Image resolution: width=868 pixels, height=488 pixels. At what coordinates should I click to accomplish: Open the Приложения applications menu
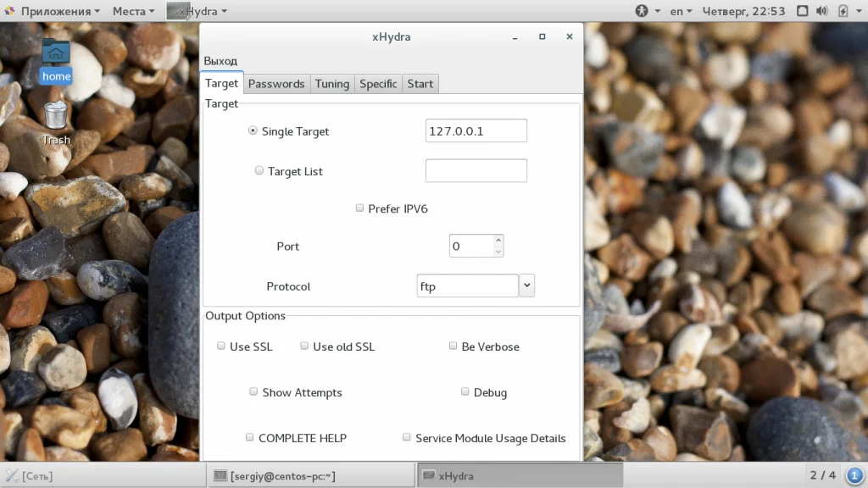[x=53, y=11]
